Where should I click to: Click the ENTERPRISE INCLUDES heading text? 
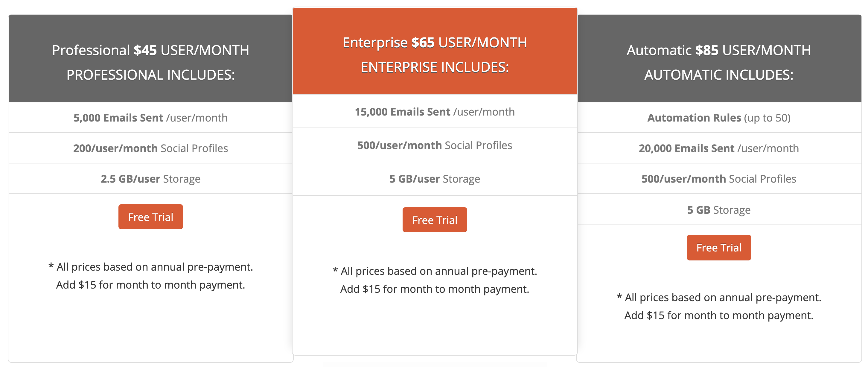(435, 67)
